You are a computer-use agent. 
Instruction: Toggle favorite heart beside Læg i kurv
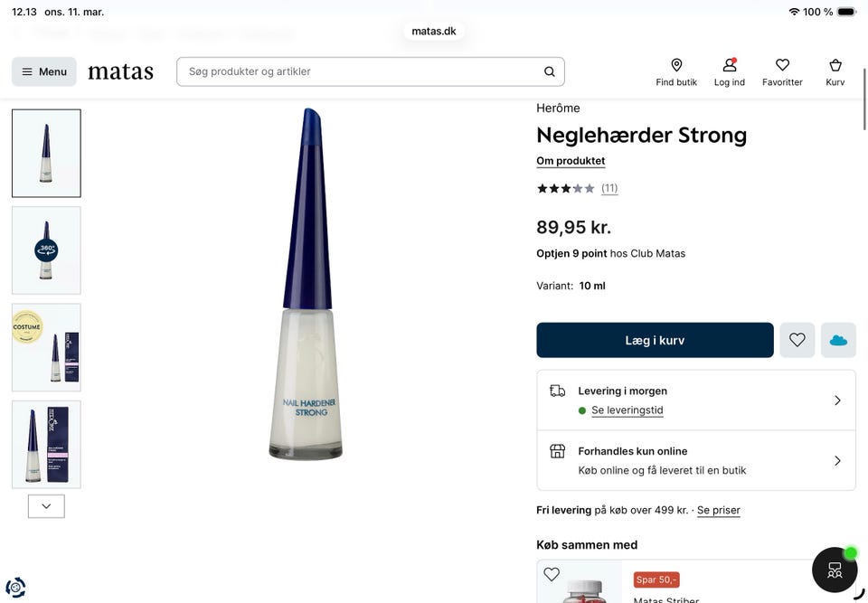point(797,340)
